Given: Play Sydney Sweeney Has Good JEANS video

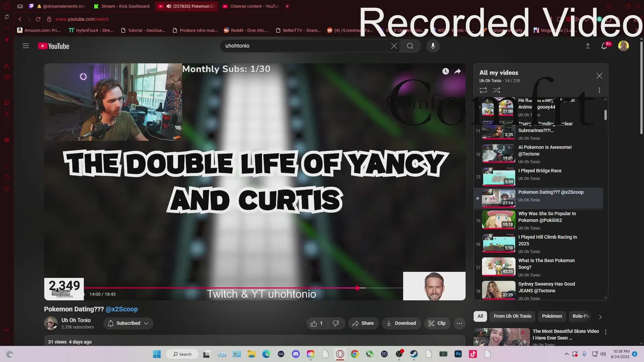Looking at the screenshot, I should [539, 290].
